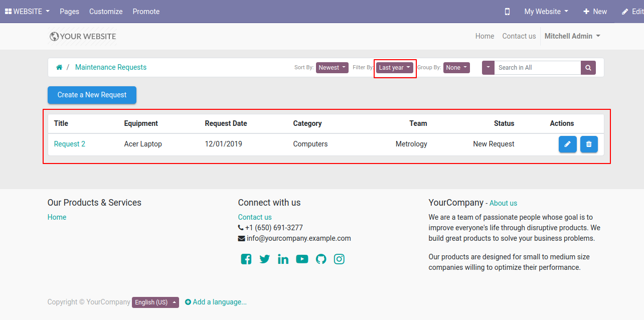
Task: Open the Customize menu
Action: tap(106, 12)
